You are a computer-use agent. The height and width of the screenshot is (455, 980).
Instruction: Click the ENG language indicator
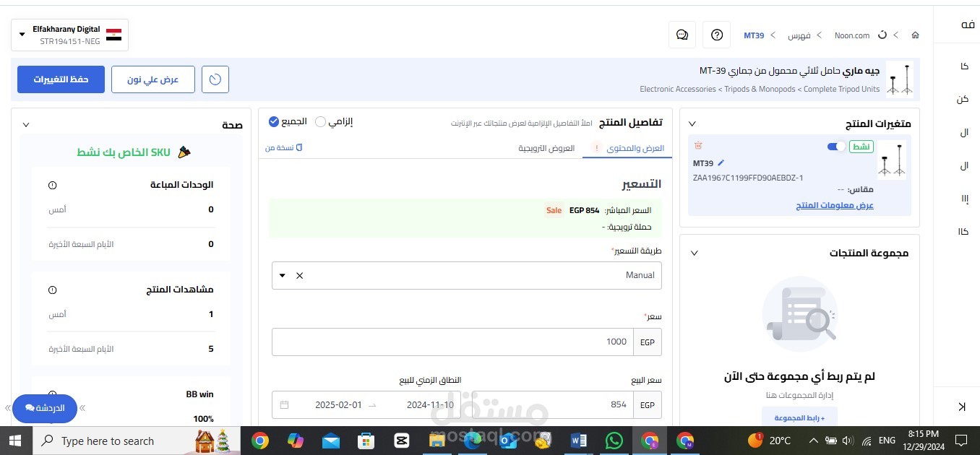click(x=887, y=441)
